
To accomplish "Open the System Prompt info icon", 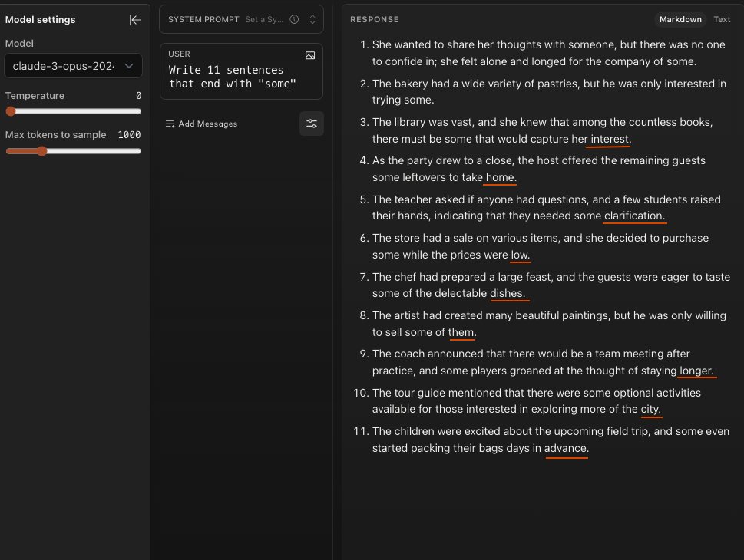I will pyautogui.click(x=294, y=19).
